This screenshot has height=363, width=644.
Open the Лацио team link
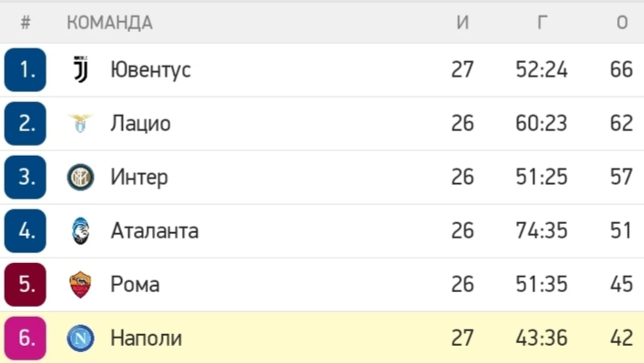(140, 123)
